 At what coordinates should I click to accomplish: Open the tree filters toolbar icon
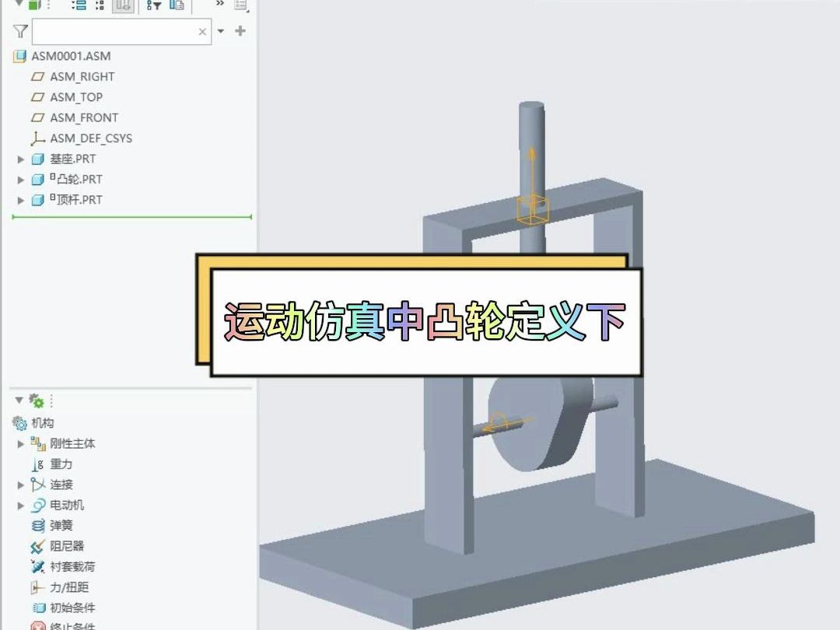click(x=154, y=5)
